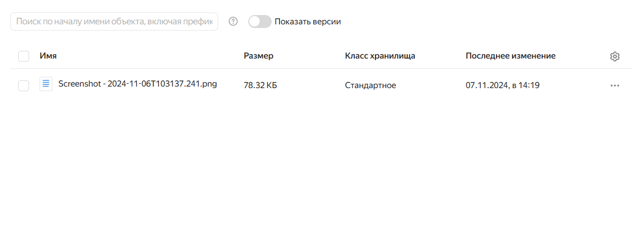644x226 pixels.
Task: Sort objects by the Размер column
Action: [259, 56]
